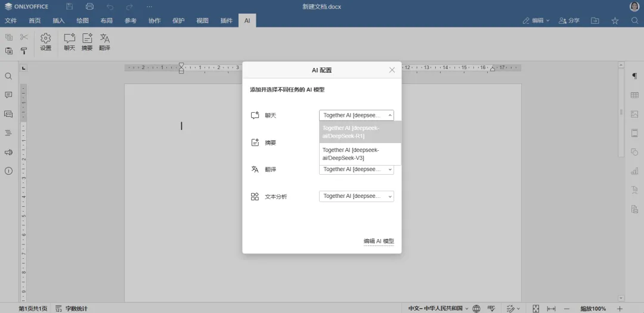Click fit to width icon
The image size is (644, 313).
[551, 308]
